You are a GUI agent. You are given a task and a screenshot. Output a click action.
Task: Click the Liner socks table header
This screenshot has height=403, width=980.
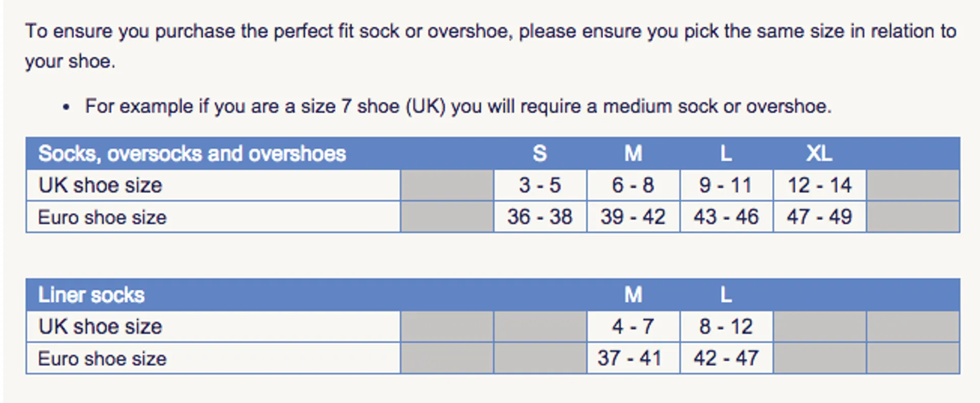coord(91,295)
